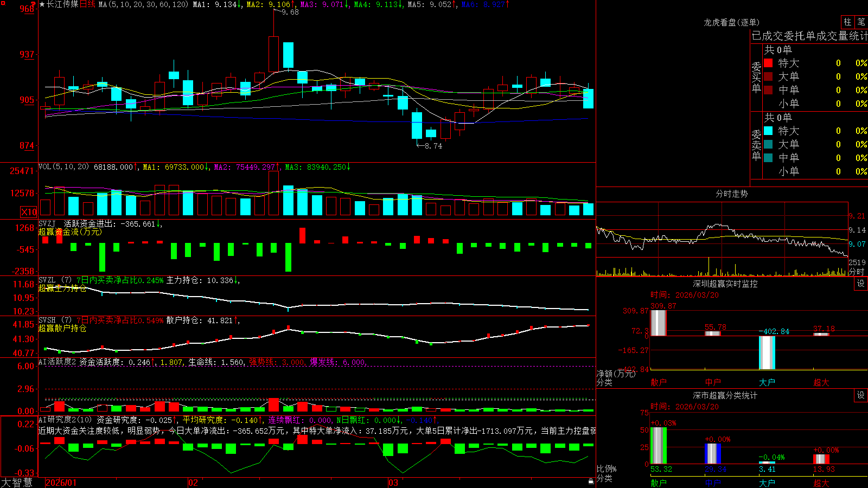Click the 日线 period label
The image size is (868, 488).
[87, 4]
